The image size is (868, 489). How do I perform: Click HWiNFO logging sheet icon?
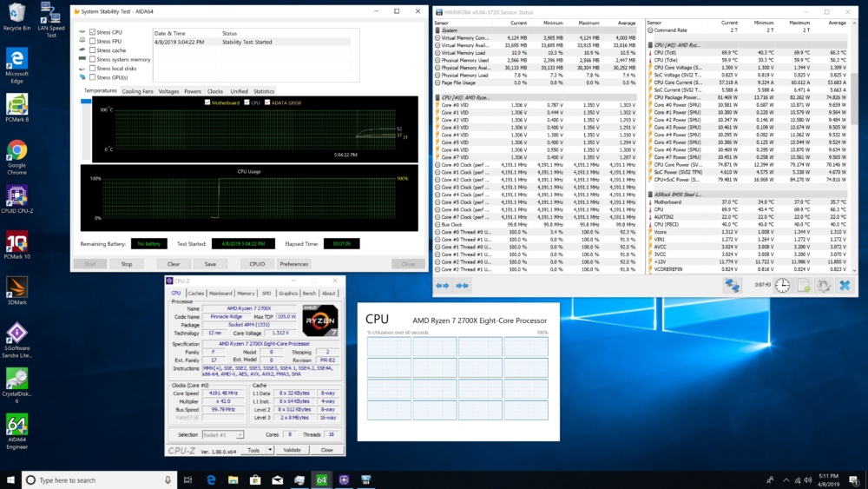click(x=803, y=285)
